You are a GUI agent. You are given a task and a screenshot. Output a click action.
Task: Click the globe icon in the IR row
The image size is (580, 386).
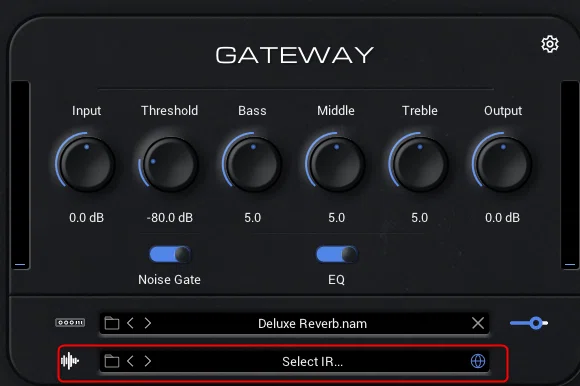click(478, 361)
